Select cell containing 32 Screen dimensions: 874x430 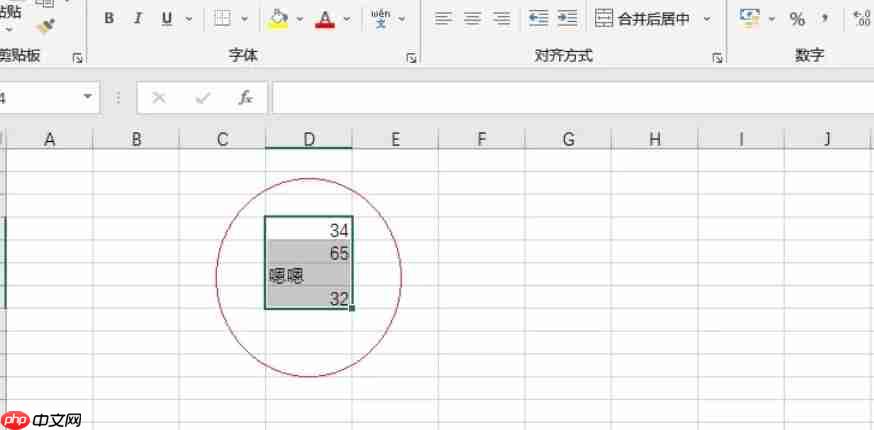coord(309,297)
